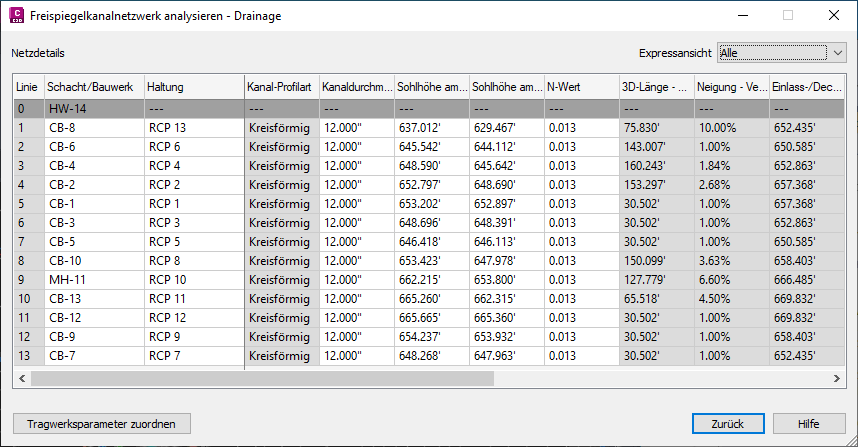Click the horizontal scrollbar thumb
This screenshot has height=447, width=858.
pos(262,379)
